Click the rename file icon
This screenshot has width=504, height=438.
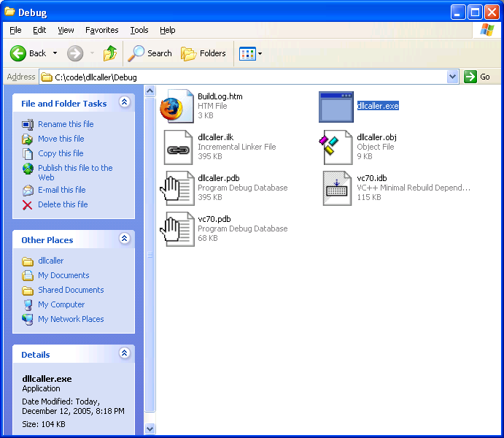pyautogui.click(x=28, y=124)
